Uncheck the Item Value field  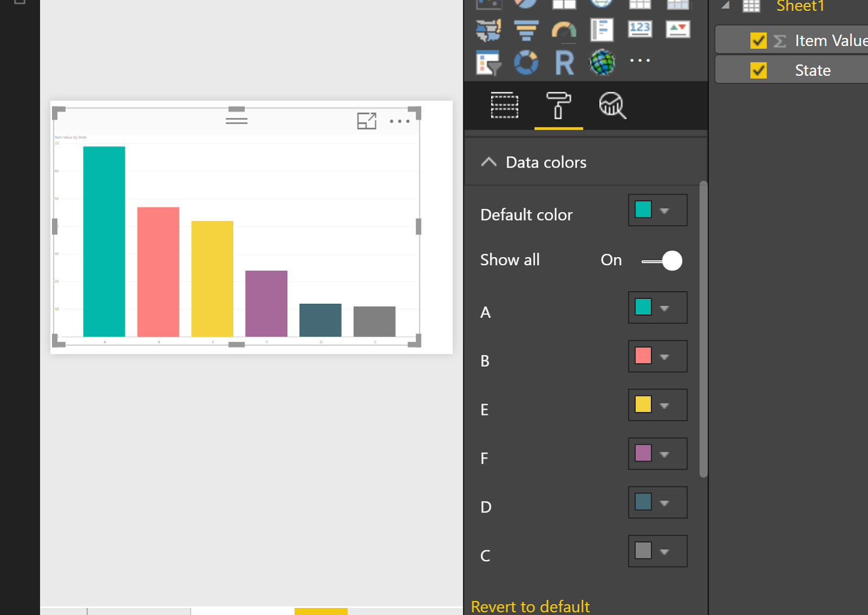[759, 40]
